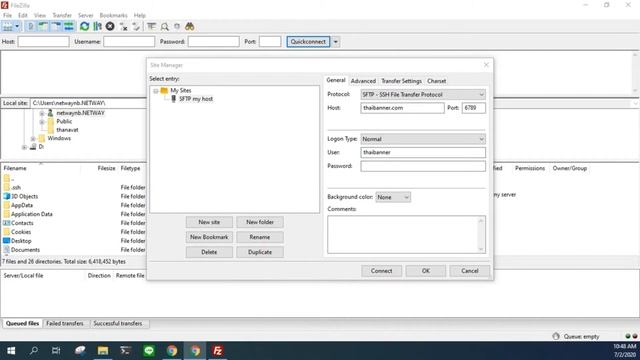
Task: Click the Quickconnect button
Action: point(308,42)
